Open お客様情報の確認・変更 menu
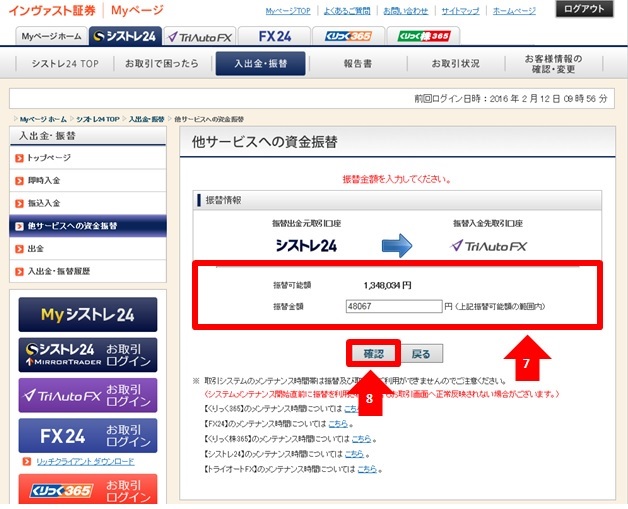Screen dimensions: 628x509 (554, 64)
